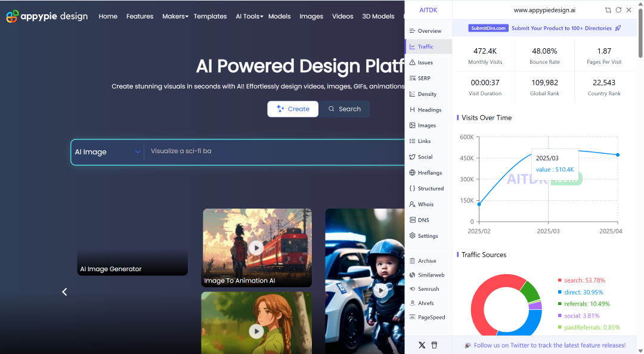
Task: Toggle the referrals legend entry
Action: [x=584, y=304]
